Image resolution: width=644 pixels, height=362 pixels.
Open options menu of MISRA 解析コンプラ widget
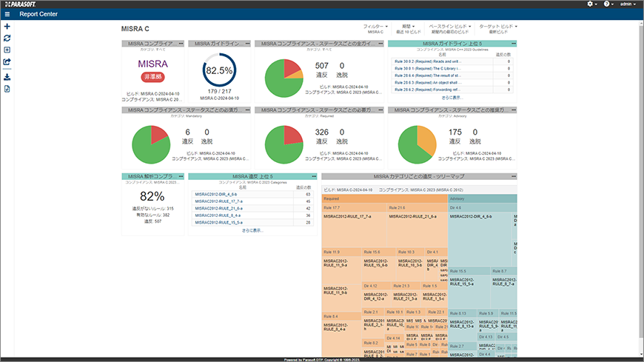181,176
